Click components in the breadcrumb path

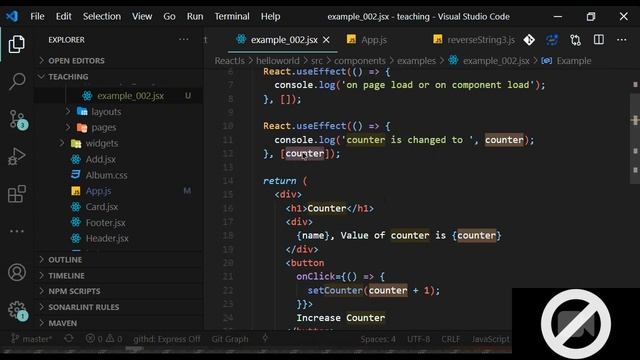pyautogui.click(x=360, y=61)
